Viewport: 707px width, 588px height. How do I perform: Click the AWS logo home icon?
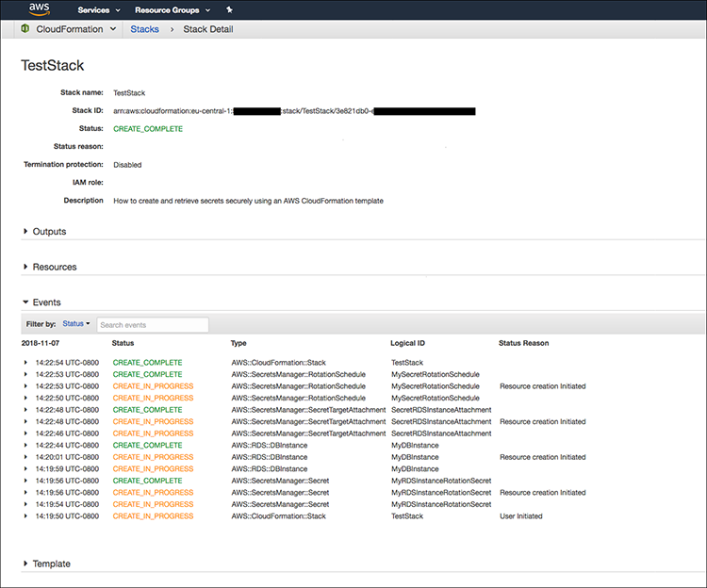tap(40, 9)
